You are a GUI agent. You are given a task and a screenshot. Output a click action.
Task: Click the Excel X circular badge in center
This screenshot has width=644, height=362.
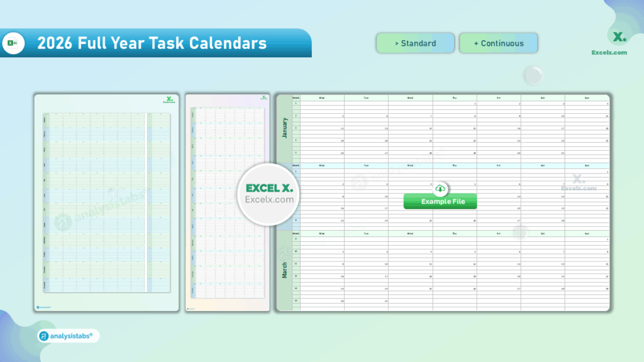click(x=269, y=192)
